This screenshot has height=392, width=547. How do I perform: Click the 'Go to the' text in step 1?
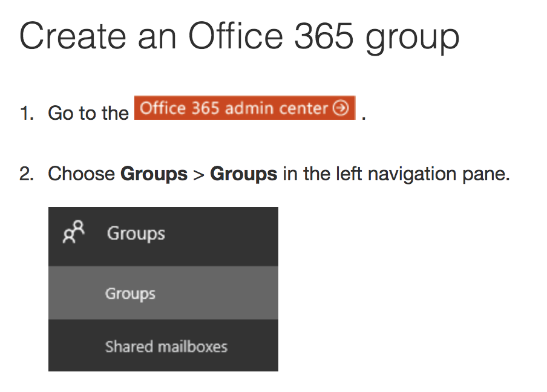(88, 113)
